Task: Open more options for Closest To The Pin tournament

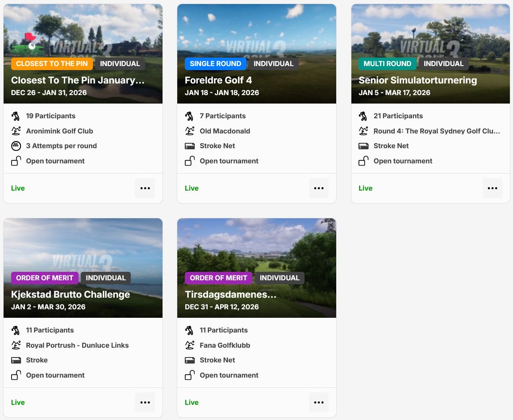Action: (x=145, y=188)
